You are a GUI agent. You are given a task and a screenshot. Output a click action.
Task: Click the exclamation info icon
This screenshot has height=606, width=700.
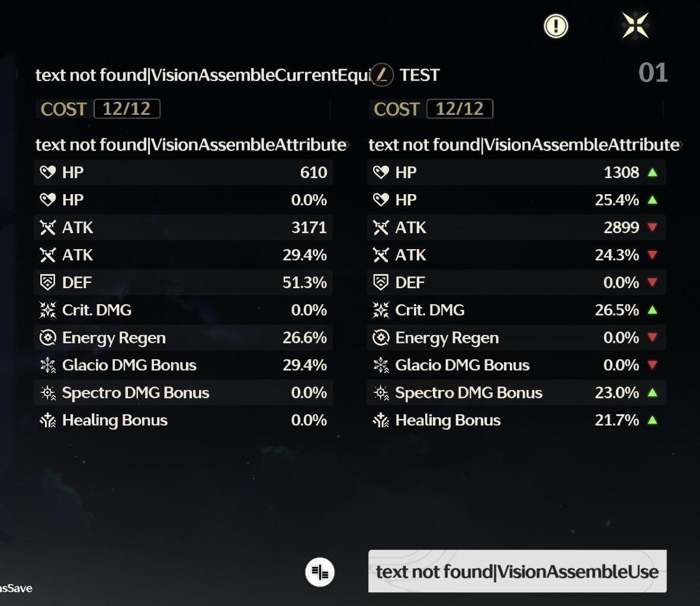click(556, 26)
